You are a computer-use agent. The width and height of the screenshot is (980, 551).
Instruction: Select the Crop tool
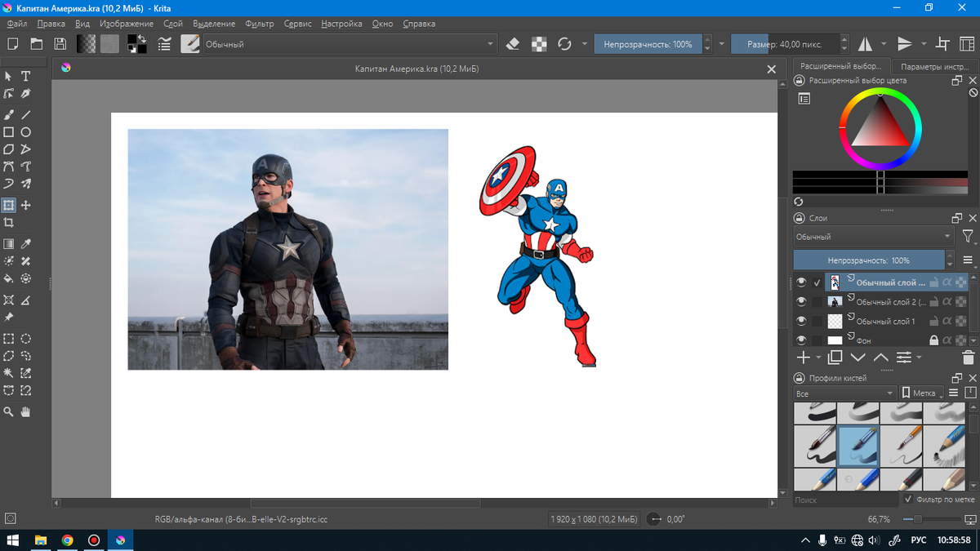[9, 223]
